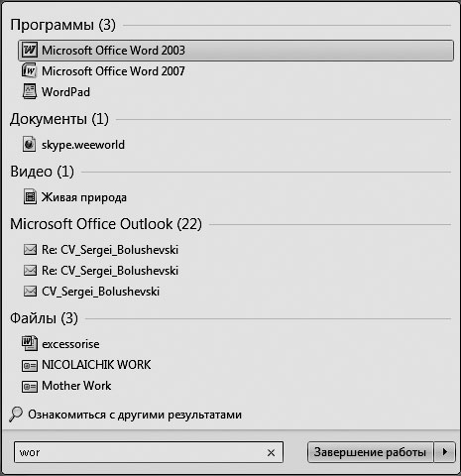Open the excessorise Word file icon
Screen dimensions: 461x476
click(x=30, y=344)
